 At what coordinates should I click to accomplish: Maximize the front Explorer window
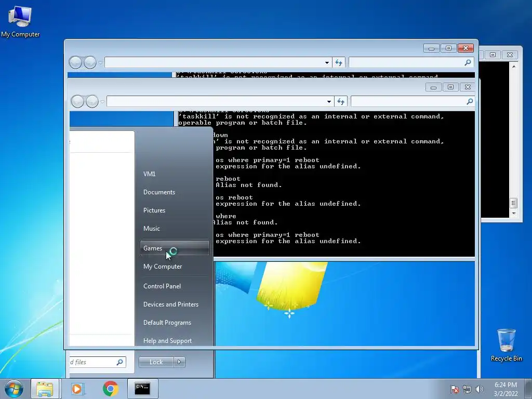(x=450, y=87)
